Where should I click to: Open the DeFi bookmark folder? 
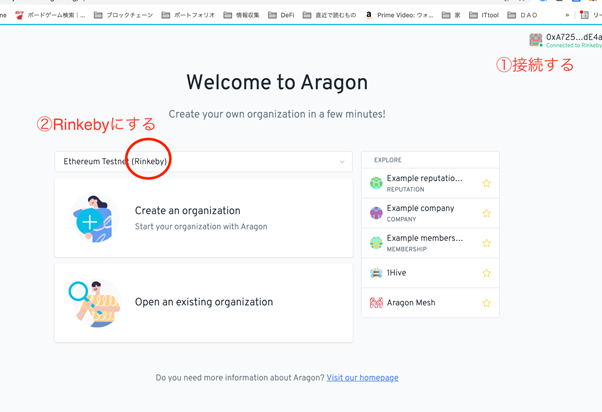coord(281,15)
